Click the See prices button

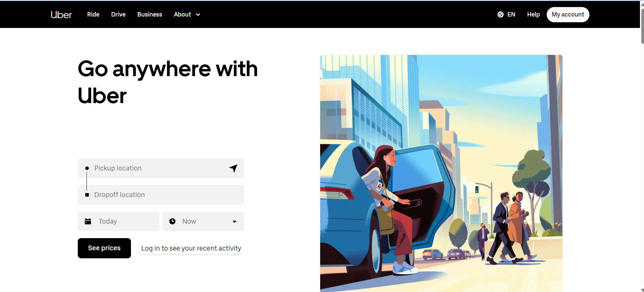click(x=104, y=248)
